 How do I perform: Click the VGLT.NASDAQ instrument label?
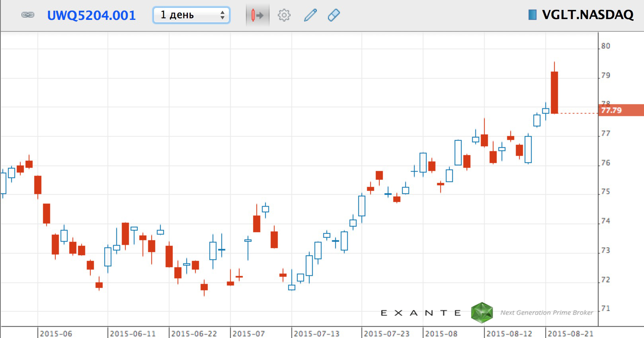587,15
